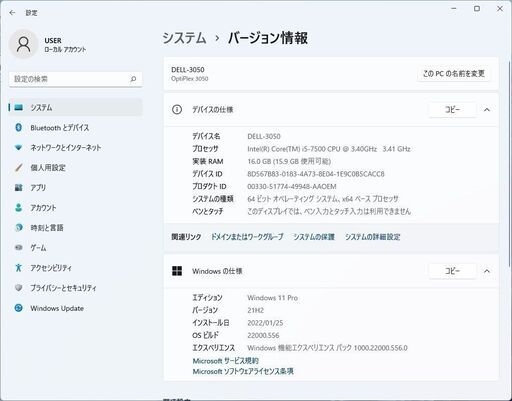The width and height of the screenshot is (512, 401).
Task: Open アカウント settings
Action: tap(75, 207)
